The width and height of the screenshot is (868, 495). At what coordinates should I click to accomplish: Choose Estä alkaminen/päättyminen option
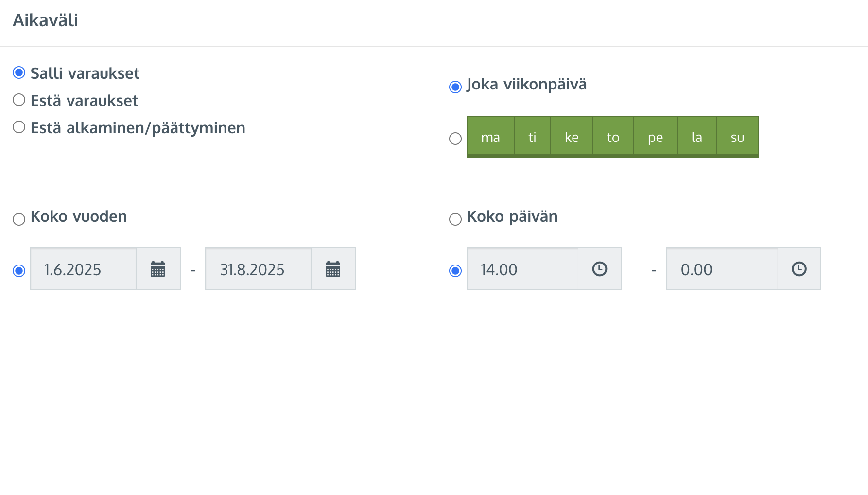point(19,127)
